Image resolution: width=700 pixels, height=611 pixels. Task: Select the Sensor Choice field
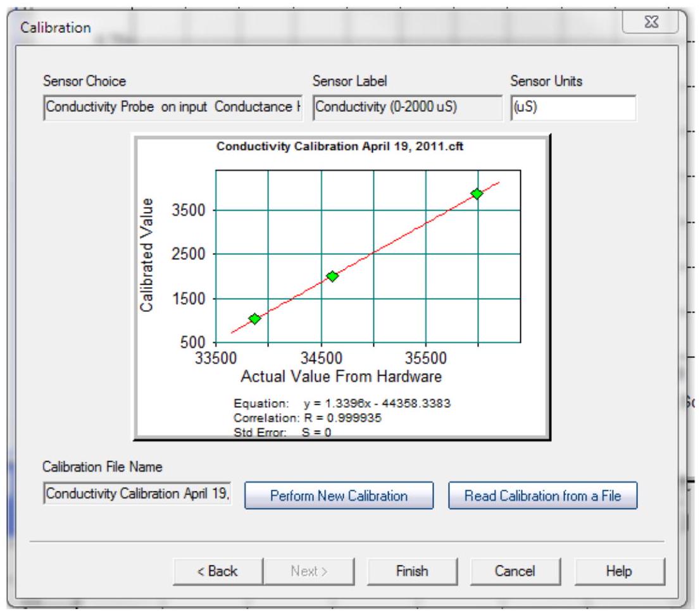point(172,108)
